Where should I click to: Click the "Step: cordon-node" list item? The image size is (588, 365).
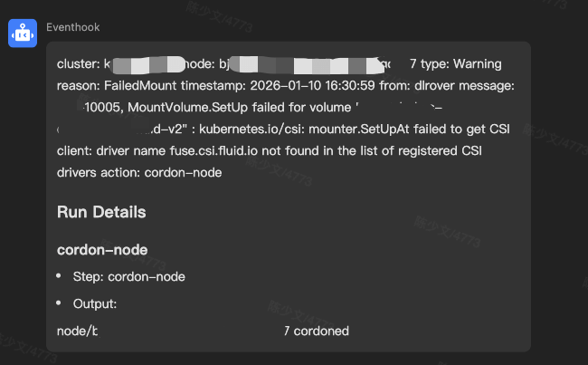pyautogui.click(x=129, y=276)
